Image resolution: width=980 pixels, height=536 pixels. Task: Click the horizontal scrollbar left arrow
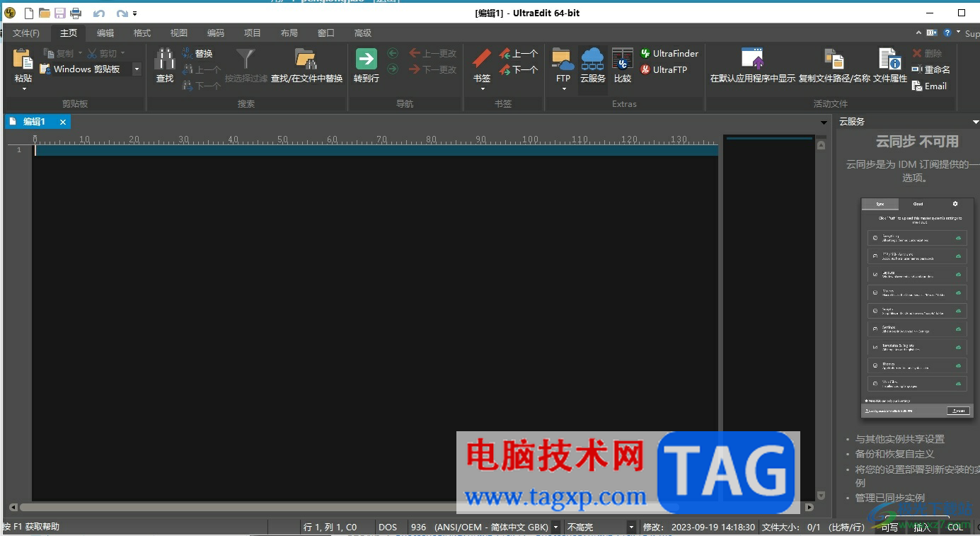[13, 507]
